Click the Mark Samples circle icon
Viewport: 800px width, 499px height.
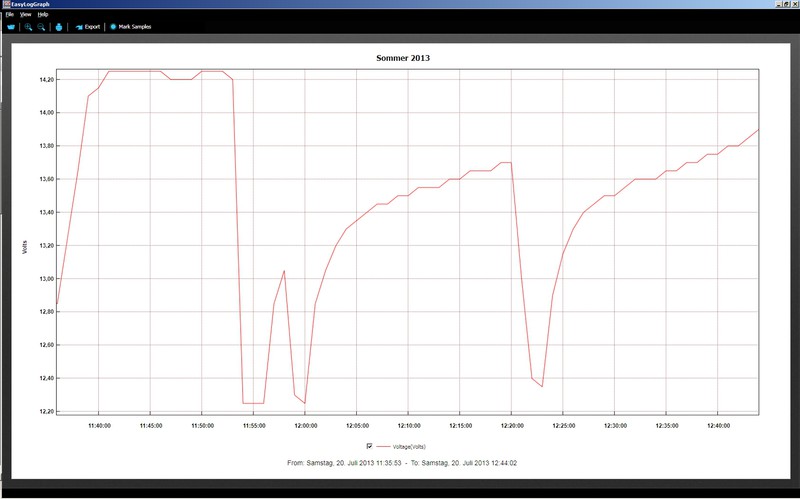[113, 27]
